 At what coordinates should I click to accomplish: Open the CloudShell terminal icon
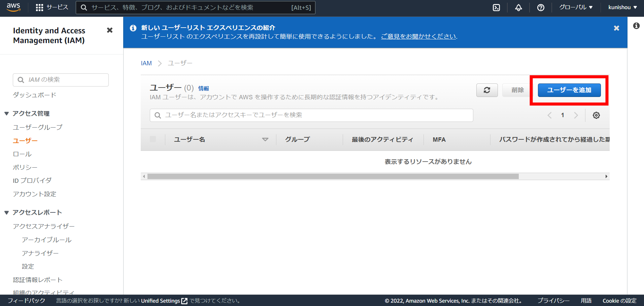click(496, 7)
